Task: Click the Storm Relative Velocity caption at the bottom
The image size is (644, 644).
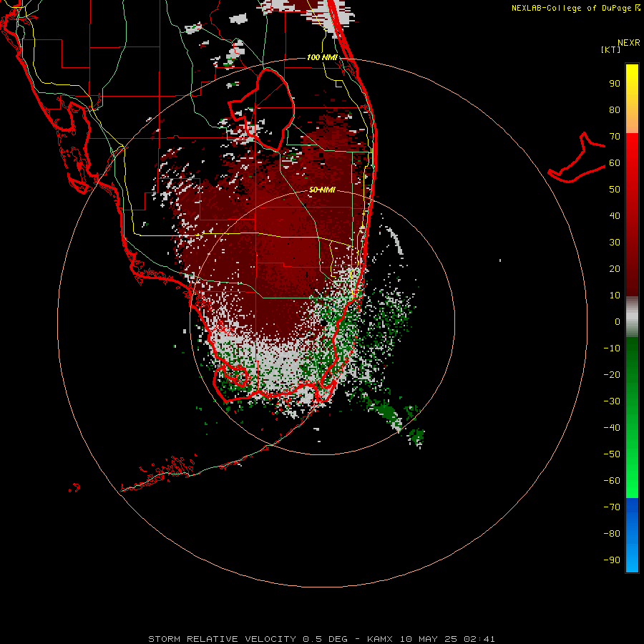Action: [x=321, y=639]
